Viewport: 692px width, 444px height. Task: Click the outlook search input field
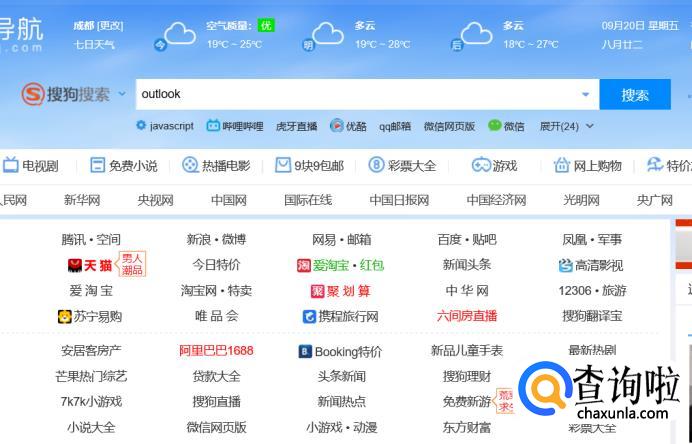pyautogui.click(x=367, y=94)
